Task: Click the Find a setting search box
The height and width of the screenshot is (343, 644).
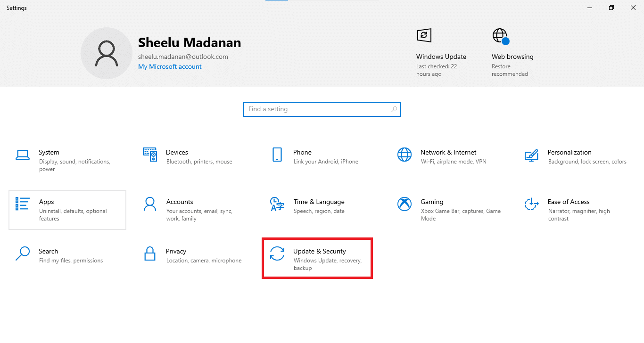Action: pyautogui.click(x=311, y=109)
